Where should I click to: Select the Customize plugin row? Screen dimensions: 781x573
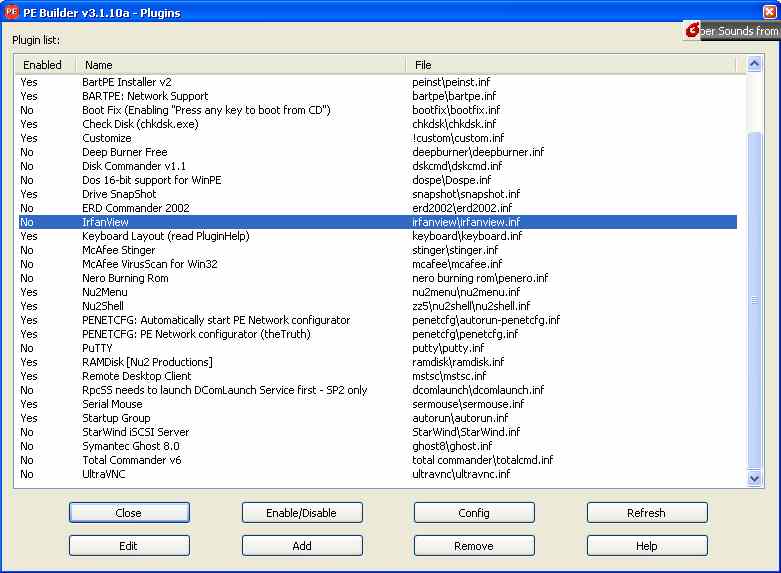(378, 138)
